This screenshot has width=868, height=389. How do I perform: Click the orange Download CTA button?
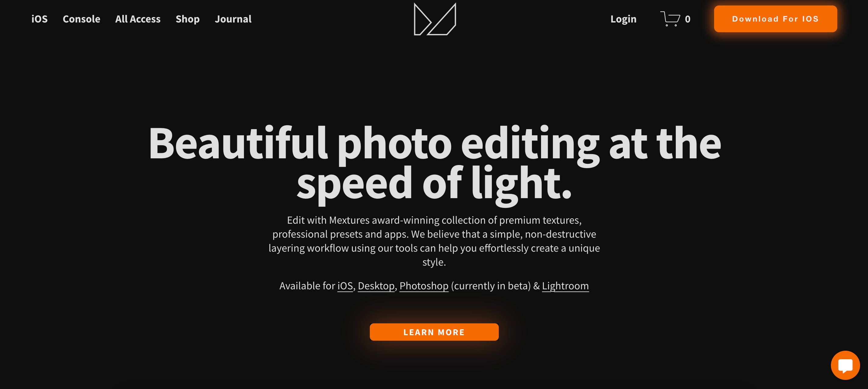775,19
